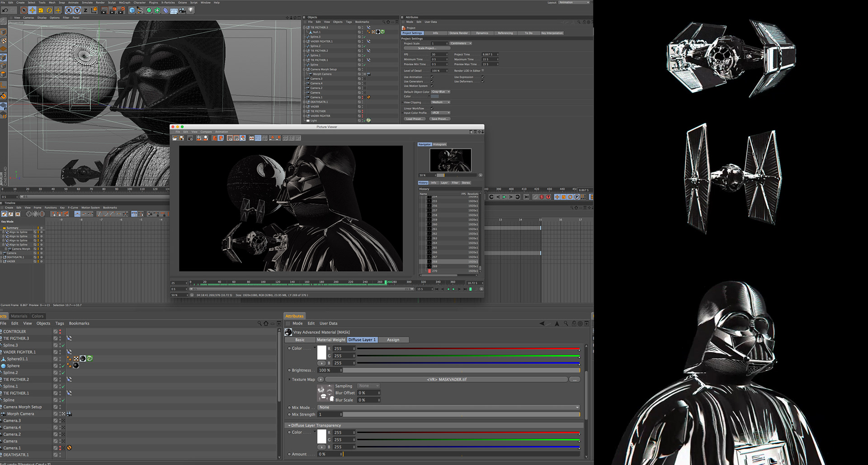Screen dimensions: 868x465
Task: Click the Save Preset button
Action: 440,119
